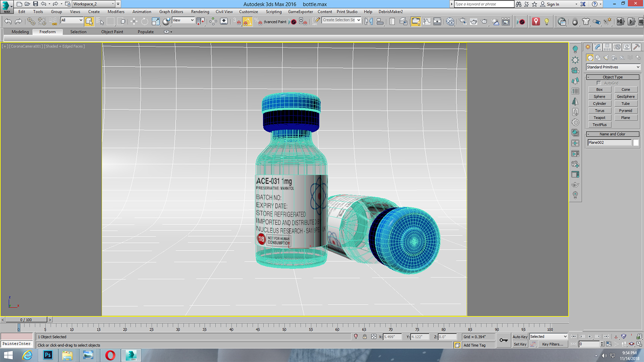
Task: Open the Modifiers menu
Action: tap(116, 12)
